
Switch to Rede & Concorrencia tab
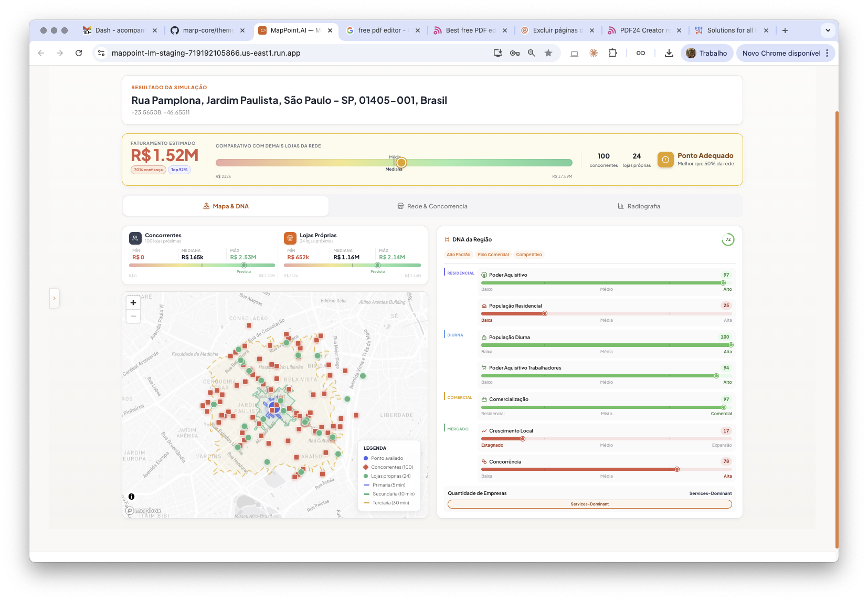coord(432,206)
